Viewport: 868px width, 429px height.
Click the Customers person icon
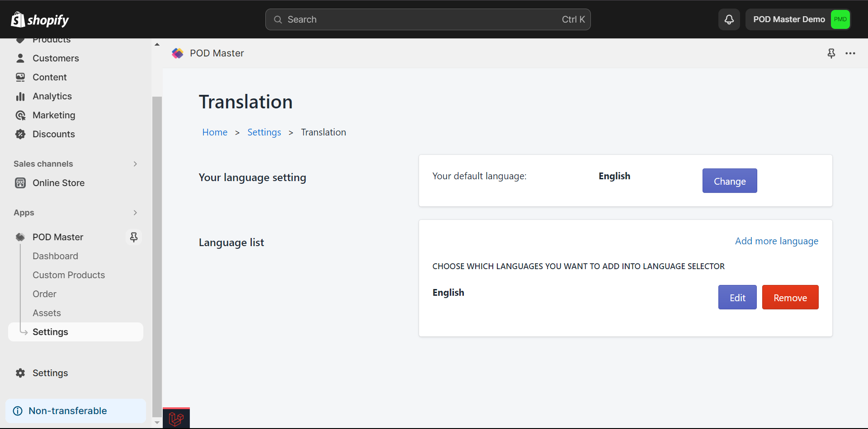click(x=20, y=58)
